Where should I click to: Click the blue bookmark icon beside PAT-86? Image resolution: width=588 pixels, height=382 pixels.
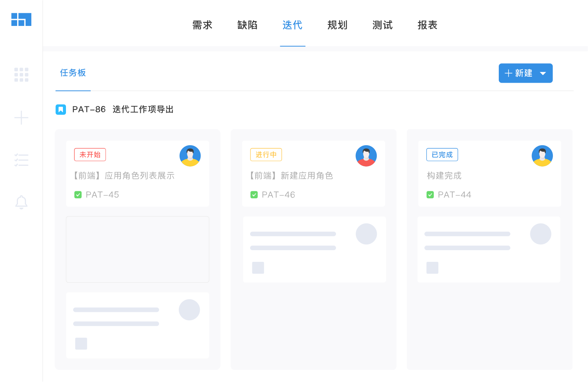point(61,110)
